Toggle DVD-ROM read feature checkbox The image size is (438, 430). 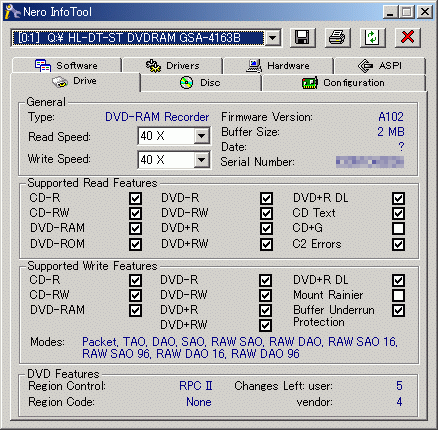click(x=135, y=244)
